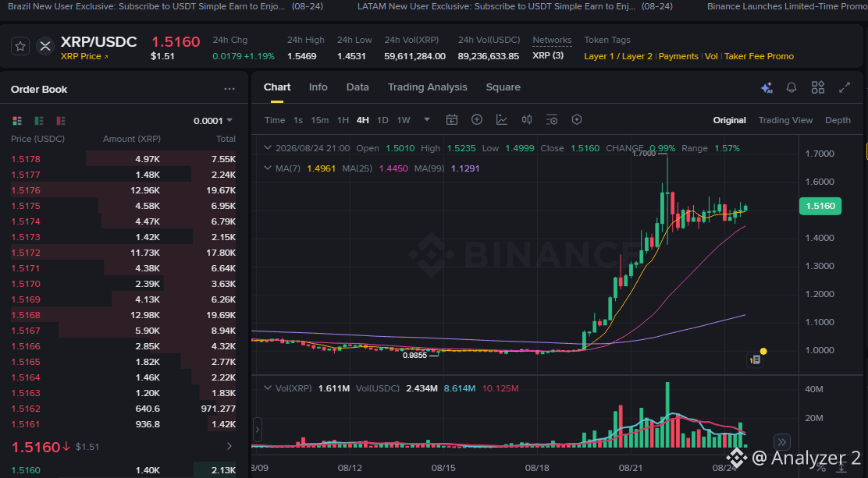Viewport: 868px width, 478px height.
Task: Collapse the OHLC candle info row
Action: coord(268,147)
